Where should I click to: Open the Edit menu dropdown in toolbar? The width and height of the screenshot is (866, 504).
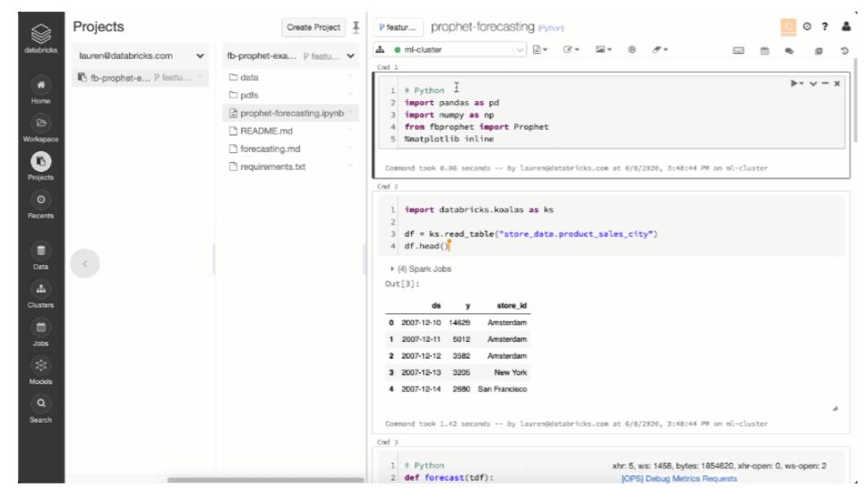coord(570,49)
